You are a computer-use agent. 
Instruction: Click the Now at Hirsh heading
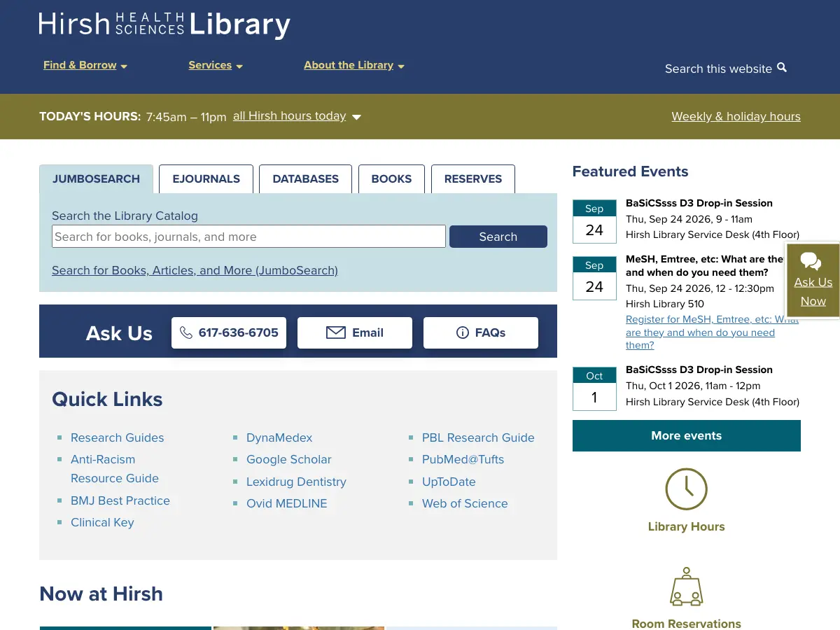tap(101, 594)
